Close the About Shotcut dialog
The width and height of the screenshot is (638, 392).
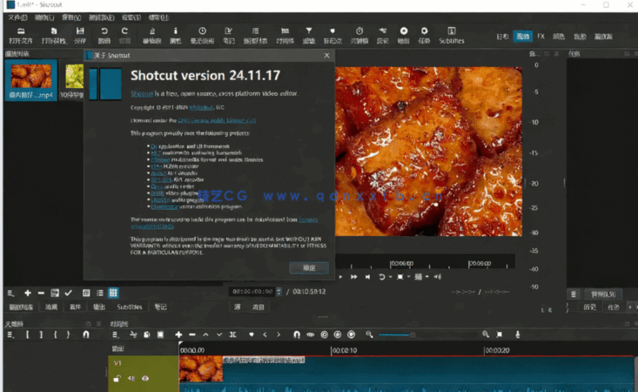327,55
